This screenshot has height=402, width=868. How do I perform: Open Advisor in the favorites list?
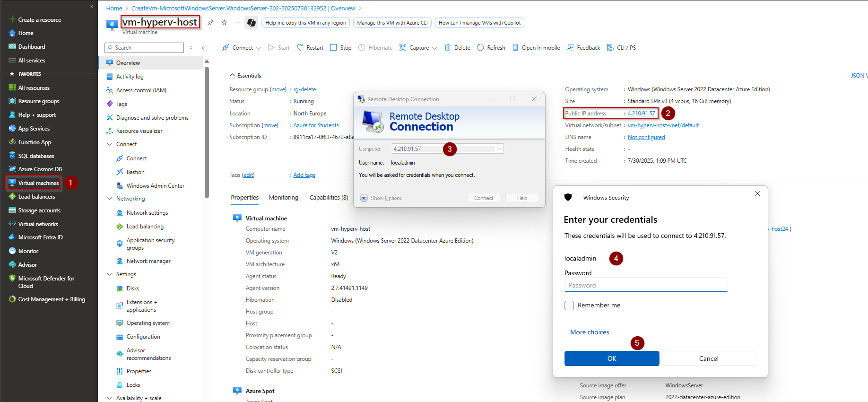pyautogui.click(x=27, y=265)
